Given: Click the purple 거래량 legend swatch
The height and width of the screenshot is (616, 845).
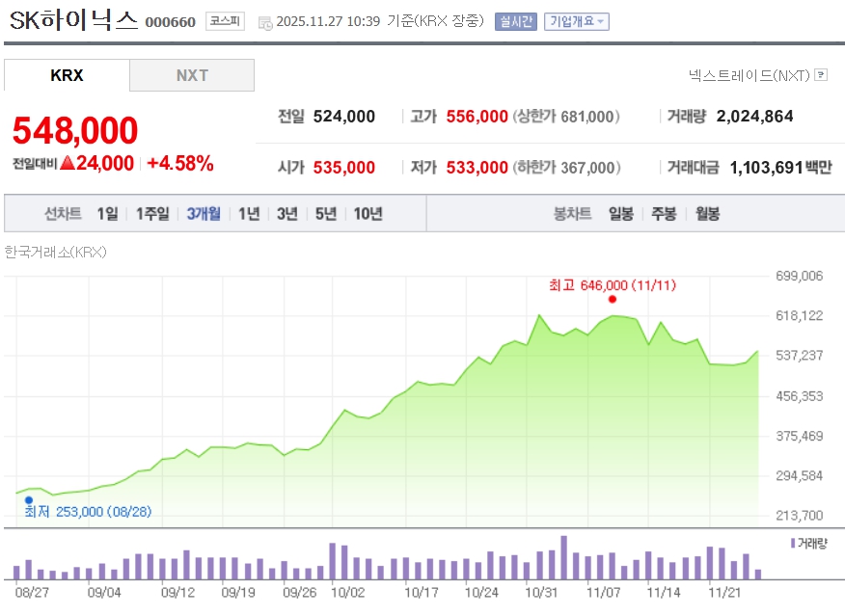Looking at the screenshot, I should [793, 543].
